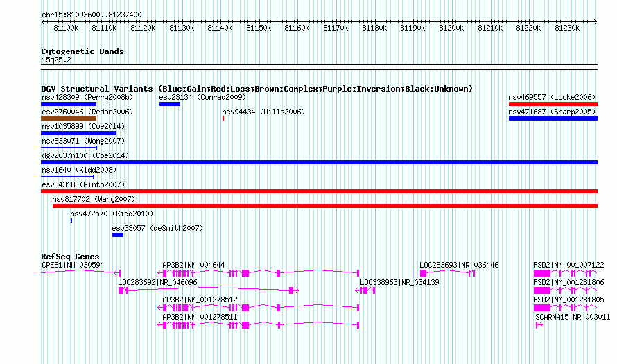The height and width of the screenshot is (364, 617).
Task: Click the LOC283693 transcript glyph
Action: (447, 273)
